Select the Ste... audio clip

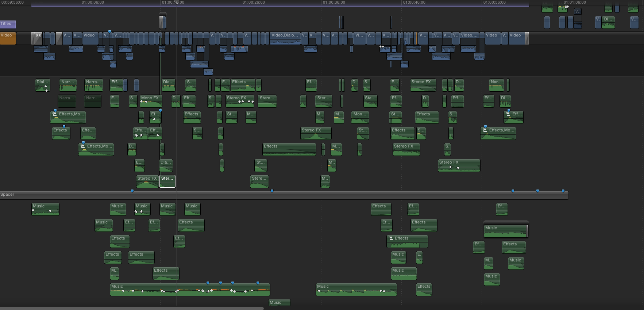[370, 101]
